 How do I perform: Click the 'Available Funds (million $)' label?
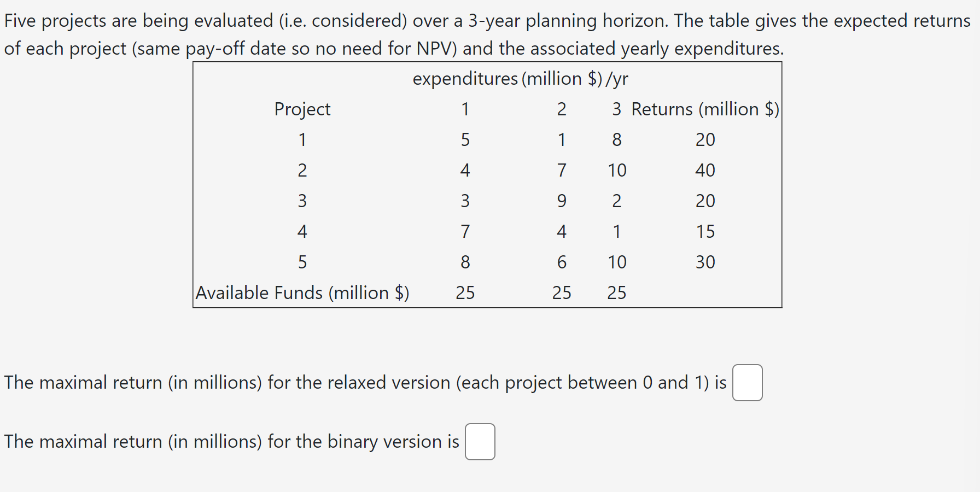pos(302,293)
